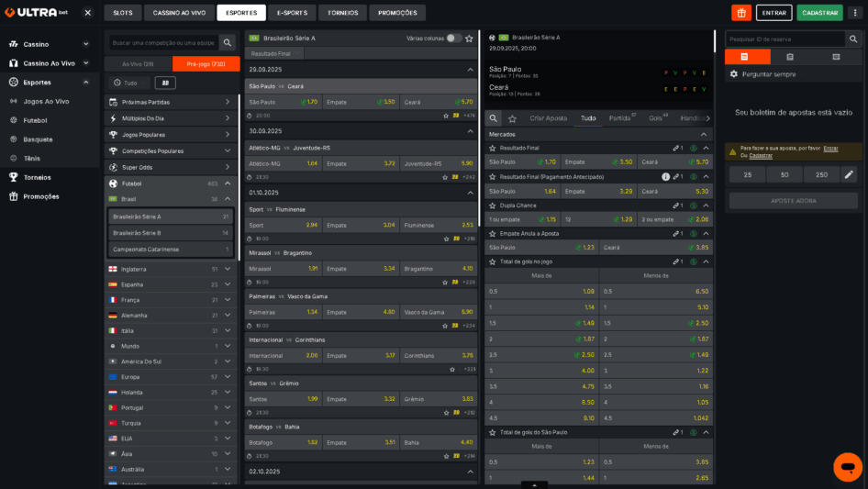The width and height of the screenshot is (868, 489).
Task: Expand Cassino in the left sidebar
Action: (x=85, y=44)
